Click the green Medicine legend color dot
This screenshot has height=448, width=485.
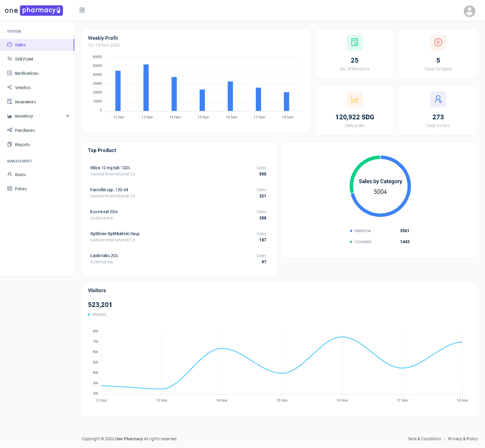click(351, 231)
